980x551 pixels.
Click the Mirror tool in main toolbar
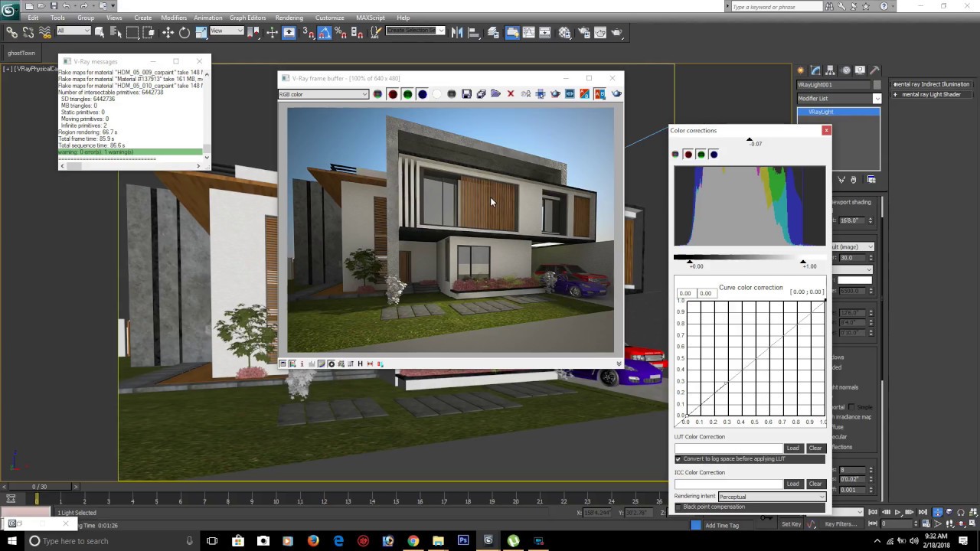457,32
